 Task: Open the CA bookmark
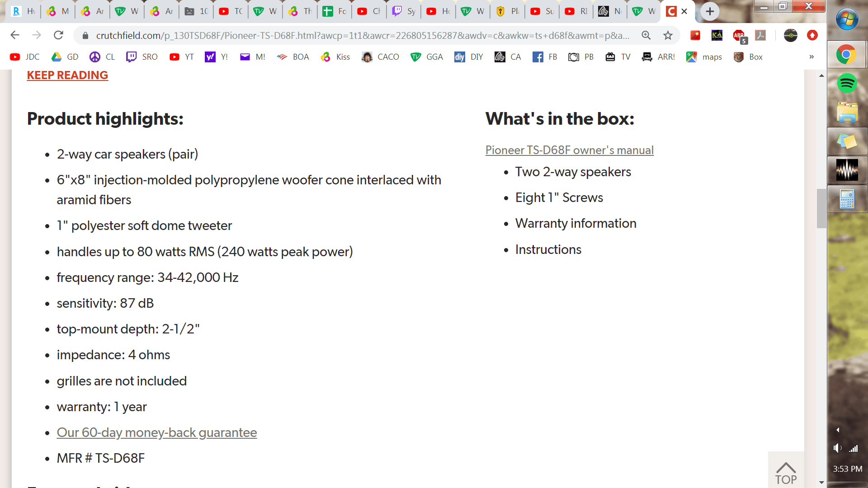508,57
